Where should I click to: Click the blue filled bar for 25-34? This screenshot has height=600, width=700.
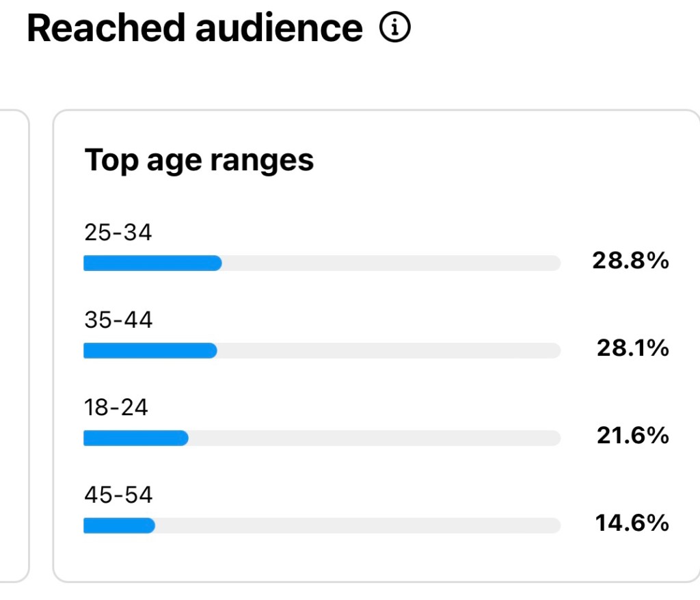coord(152,263)
